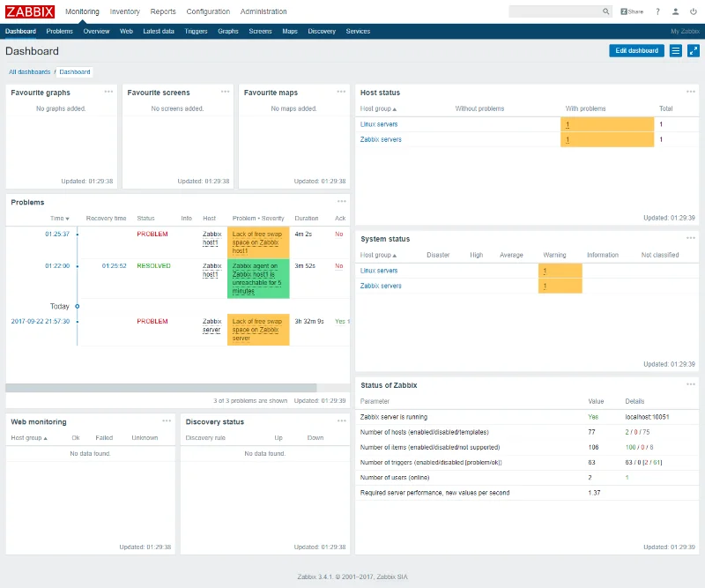Image resolution: width=705 pixels, height=588 pixels.
Task: Switch to the Web submenu tab
Action: [x=126, y=32]
